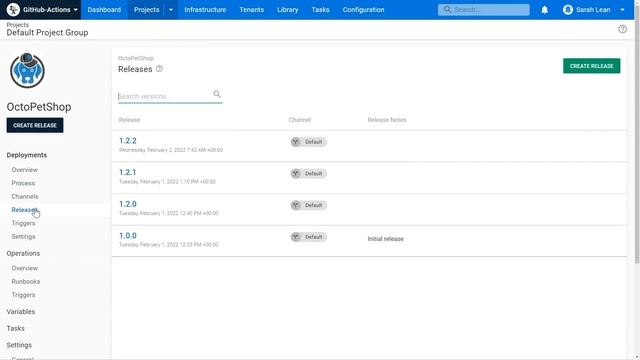Click the magnifier icon in the versions search

[x=217, y=94]
